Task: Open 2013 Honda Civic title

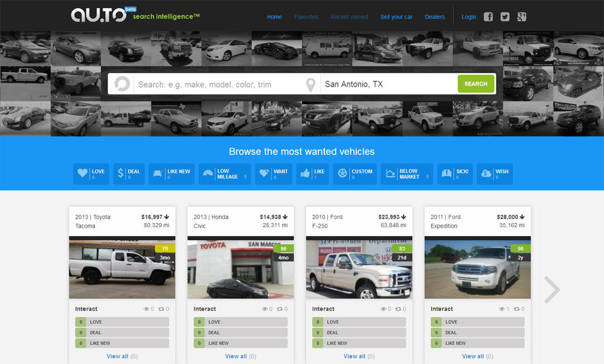Action: pos(211,221)
